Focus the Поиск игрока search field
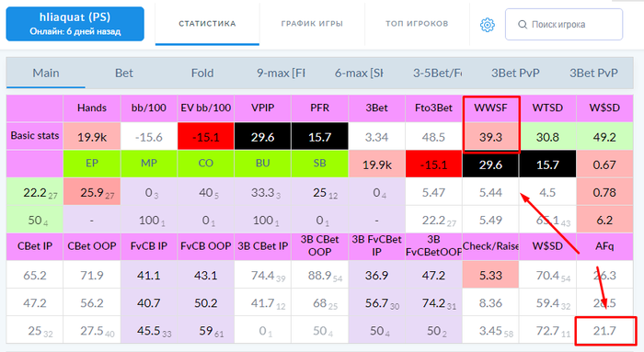 (564, 25)
